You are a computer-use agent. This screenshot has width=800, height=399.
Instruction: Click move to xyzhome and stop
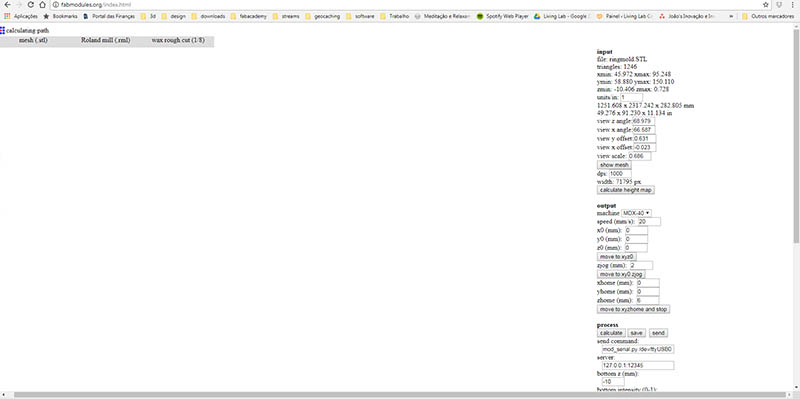coord(633,309)
